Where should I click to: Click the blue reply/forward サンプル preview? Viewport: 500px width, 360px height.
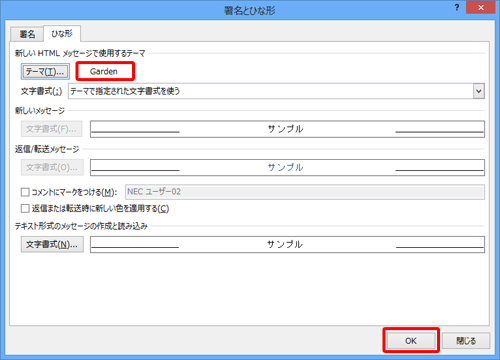click(x=287, y=168)
